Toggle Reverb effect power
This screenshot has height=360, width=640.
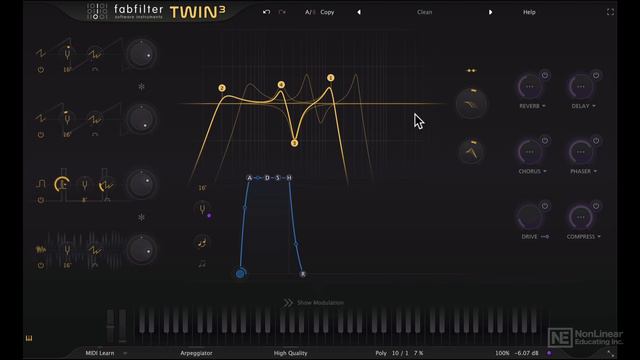click(x=545, y=76)
